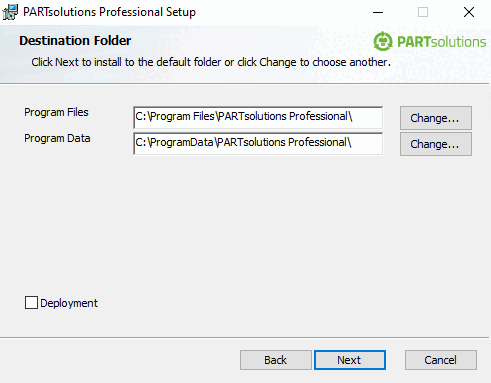
Task: Close the setup window
Action: click(x=469, y=12)
